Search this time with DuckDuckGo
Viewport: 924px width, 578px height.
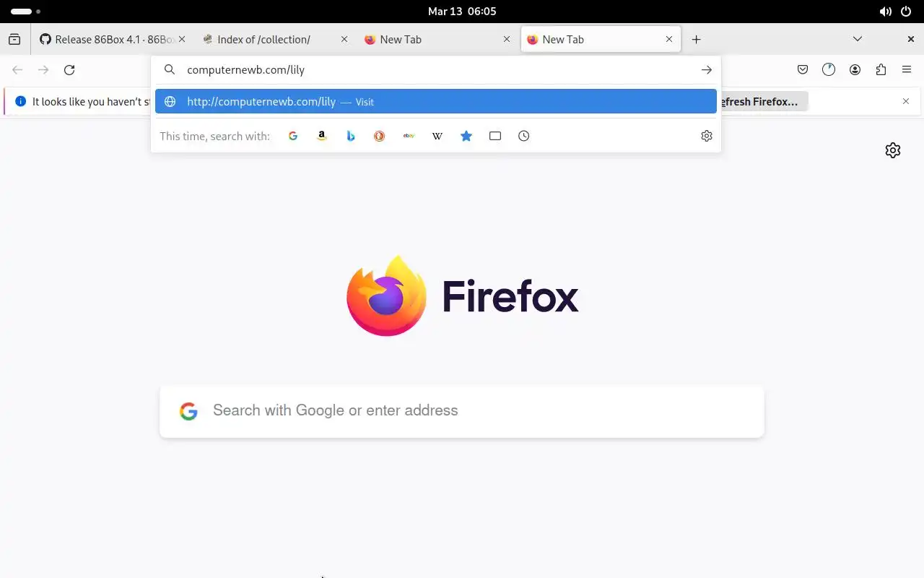click(x=380, y=136)
